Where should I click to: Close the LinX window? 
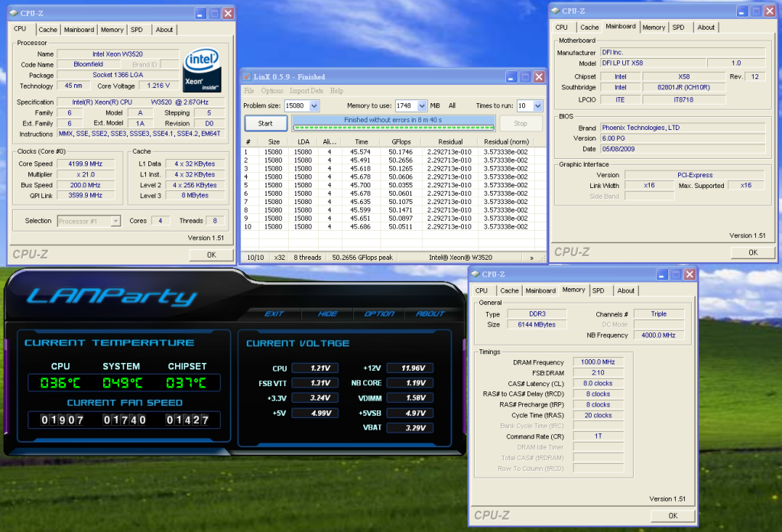(x=539, y=76)
